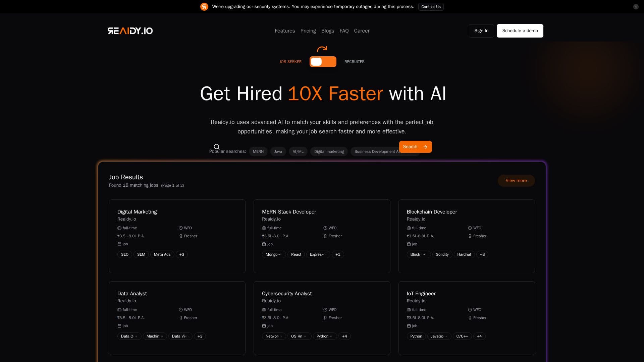Image resolution: width=644 pixels, height=362 pixels.
Task: Select the Solidity skill tag
Action: pyautogui.click(x=442, y=254)
